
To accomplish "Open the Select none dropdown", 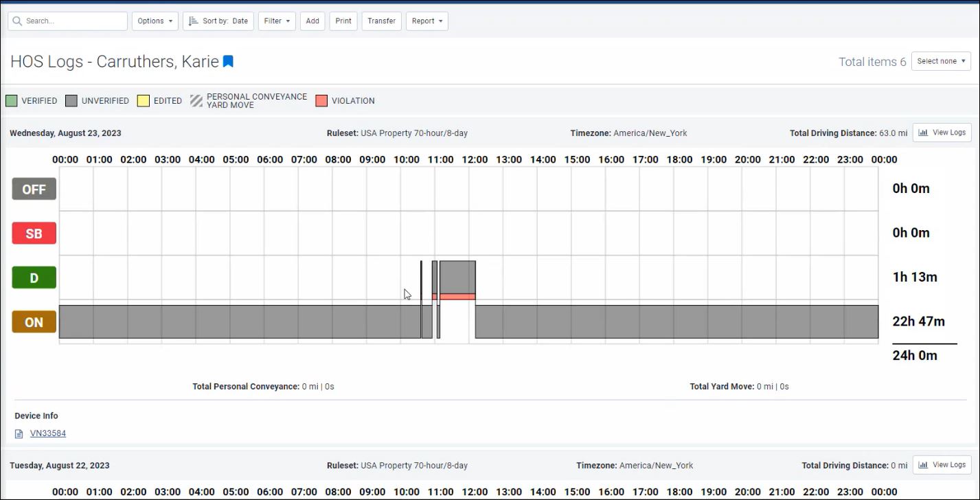I will coord(940,61).
